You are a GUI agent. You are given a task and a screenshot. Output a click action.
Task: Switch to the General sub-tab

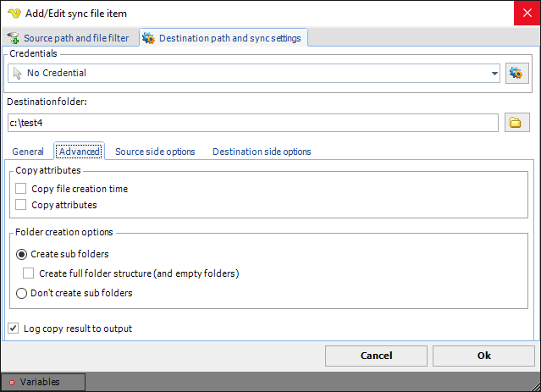tap(28, 152)
